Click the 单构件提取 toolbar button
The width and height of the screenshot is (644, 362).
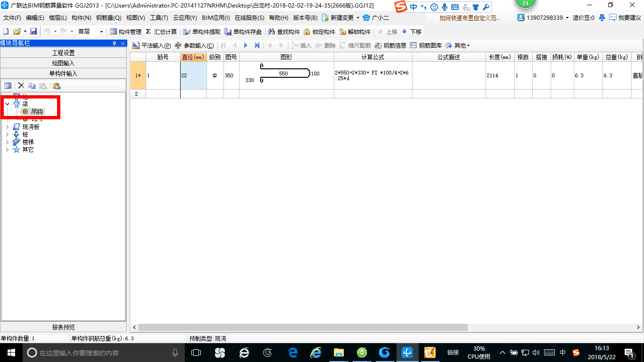point(201,32)
